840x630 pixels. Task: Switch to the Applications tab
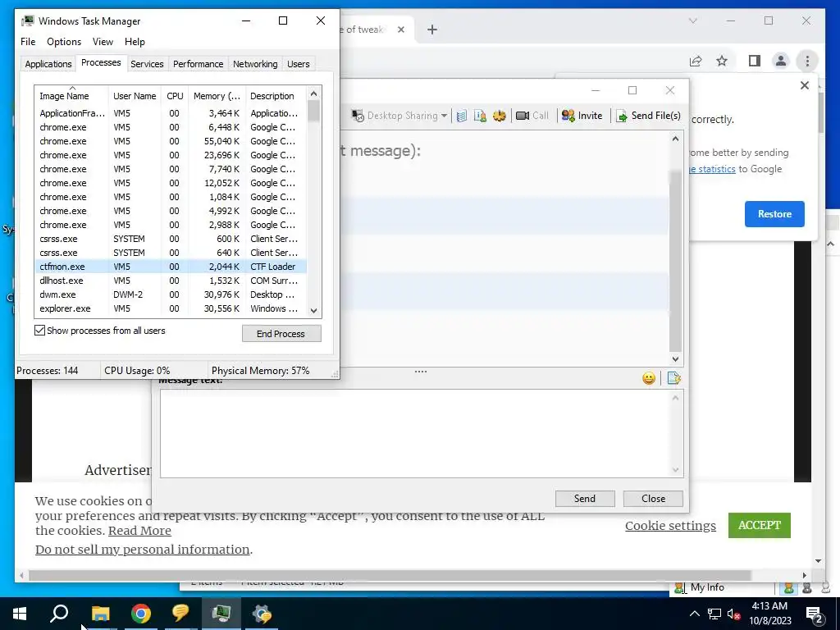click(48, 64)
